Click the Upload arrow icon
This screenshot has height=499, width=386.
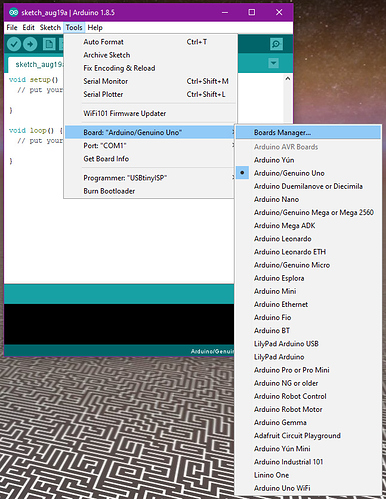30,44
